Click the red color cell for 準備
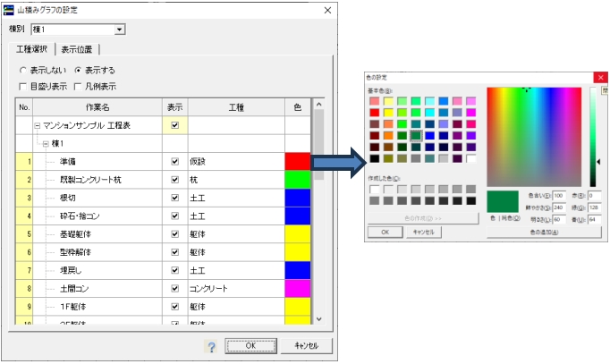 (297, 162)
